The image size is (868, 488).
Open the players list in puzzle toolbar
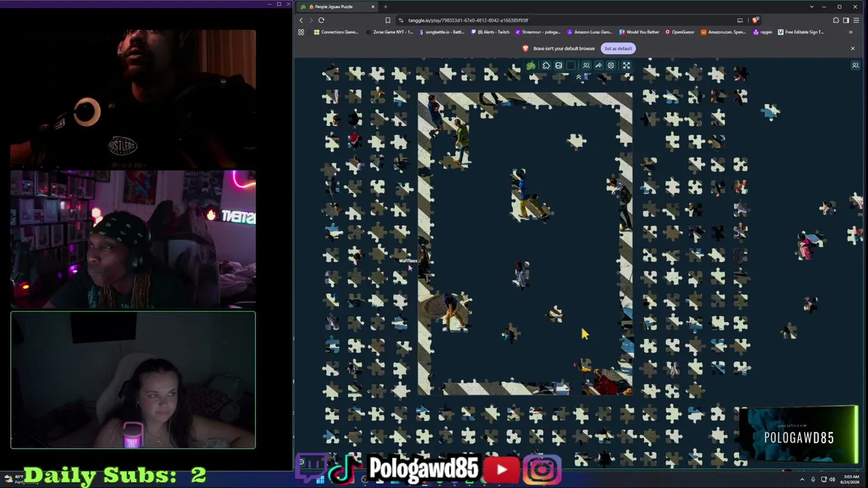coord(586,66)
